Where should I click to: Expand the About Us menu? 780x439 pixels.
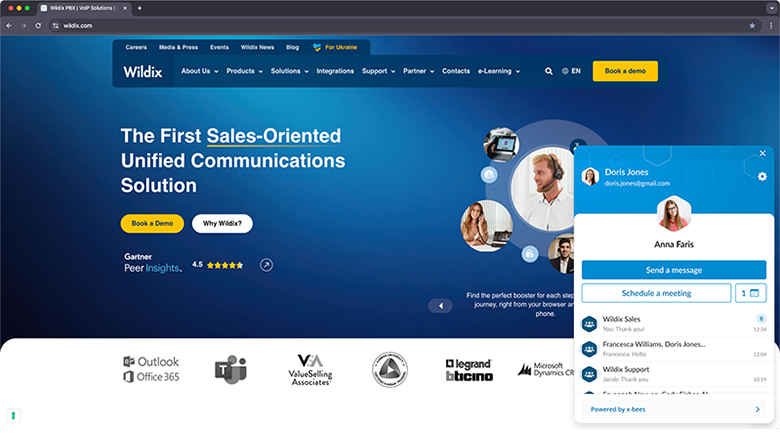point(200,71)
